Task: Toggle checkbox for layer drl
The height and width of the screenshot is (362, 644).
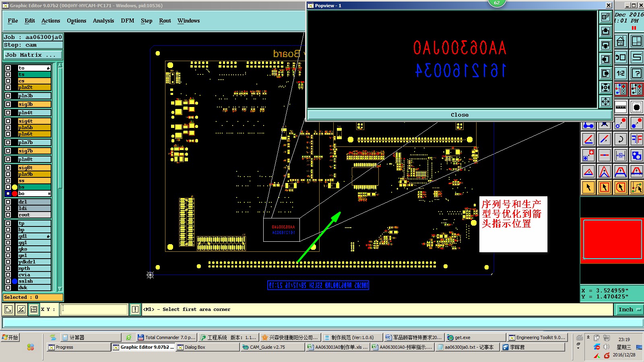Action: tap(8, 202)
